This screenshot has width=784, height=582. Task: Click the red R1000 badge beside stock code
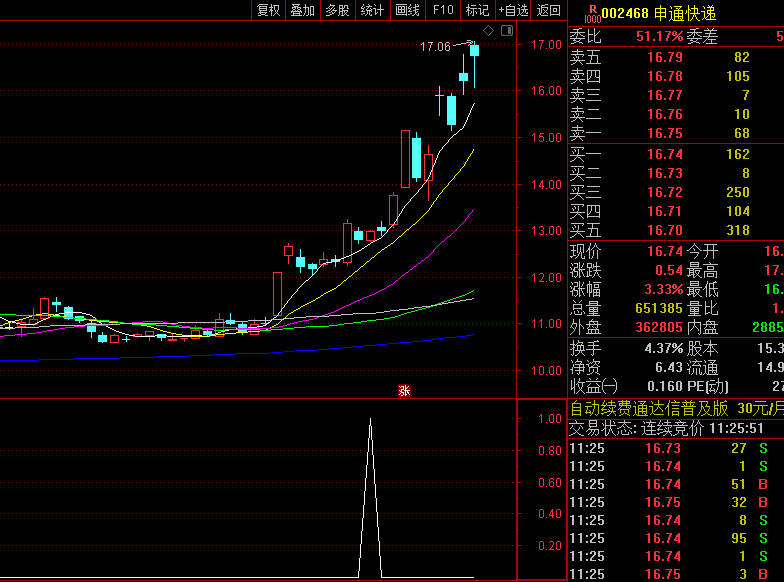[x=591, y=13]
